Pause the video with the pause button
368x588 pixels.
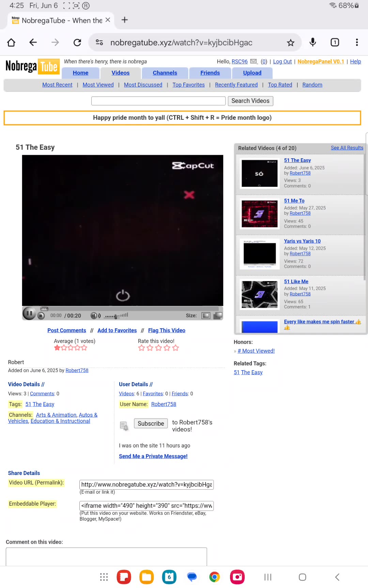click(29, 313)
